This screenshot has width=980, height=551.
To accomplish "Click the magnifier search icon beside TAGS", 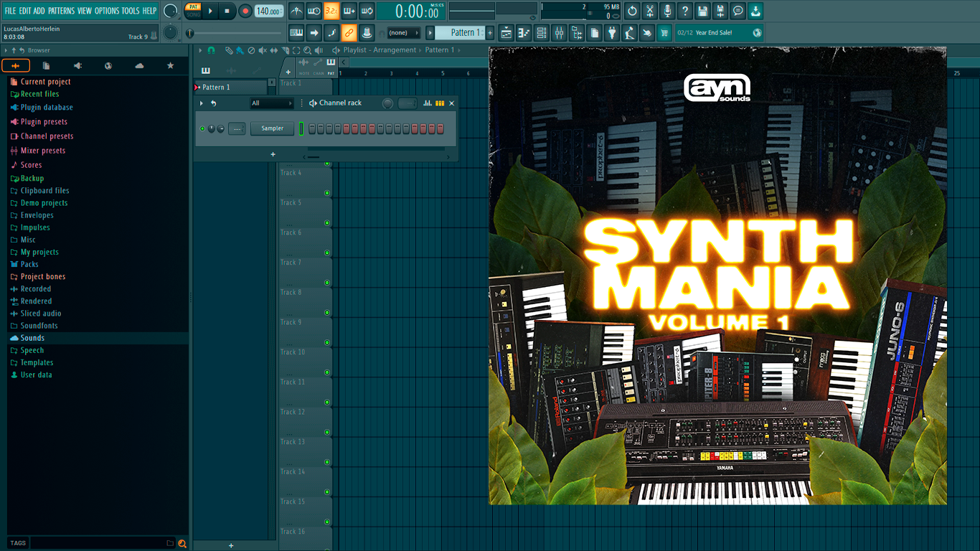I will coord(182,543).
